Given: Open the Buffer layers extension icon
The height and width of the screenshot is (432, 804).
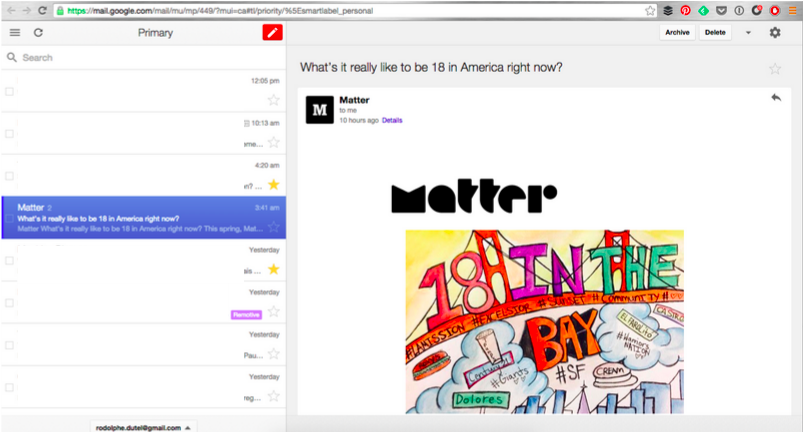Looking at the screenshot, I should coord(668,10).
